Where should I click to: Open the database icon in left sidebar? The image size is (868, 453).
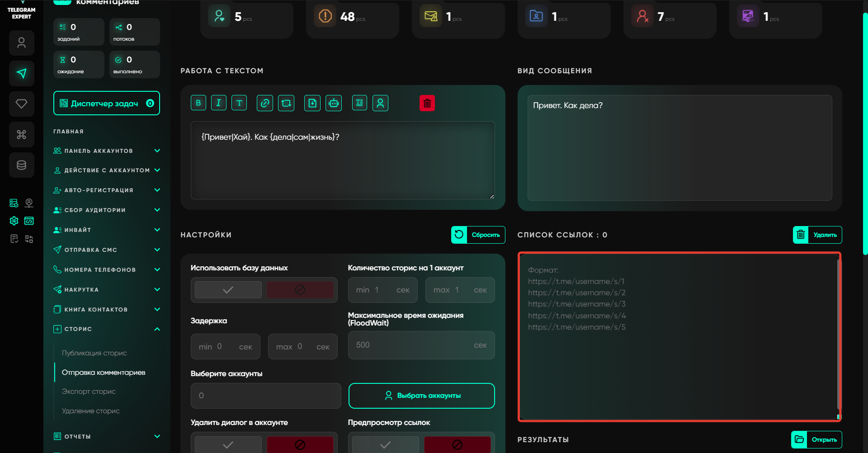click(x=21, y=165)
